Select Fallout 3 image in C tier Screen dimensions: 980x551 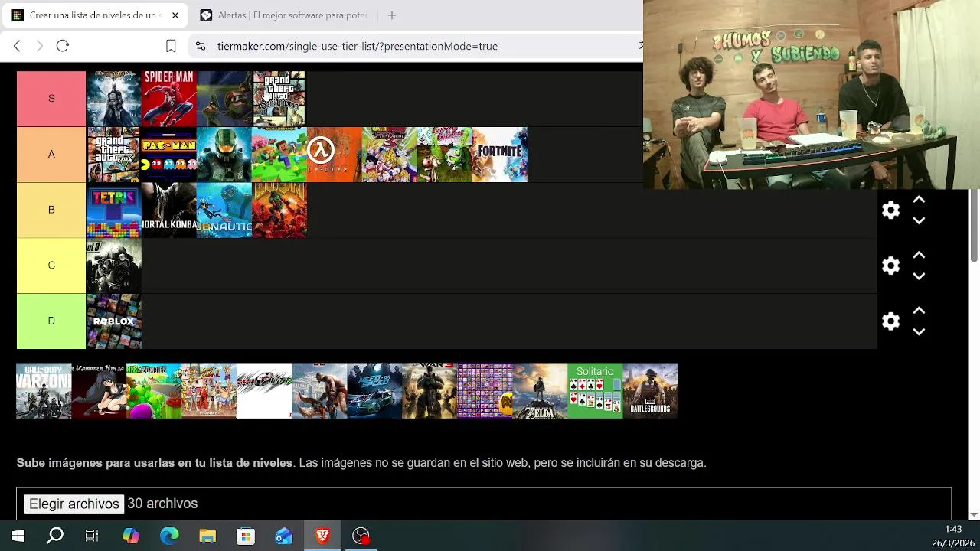coord(113,266)
